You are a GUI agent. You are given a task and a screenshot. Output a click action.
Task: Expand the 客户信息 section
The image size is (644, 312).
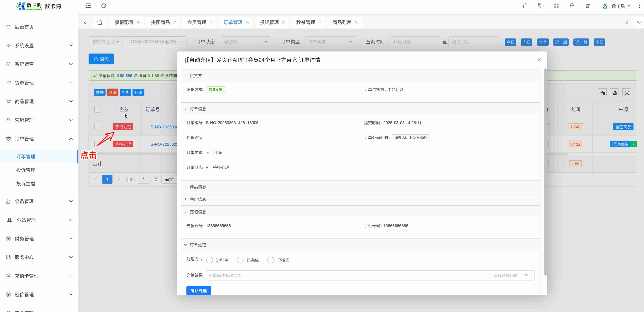pos(198,199)
